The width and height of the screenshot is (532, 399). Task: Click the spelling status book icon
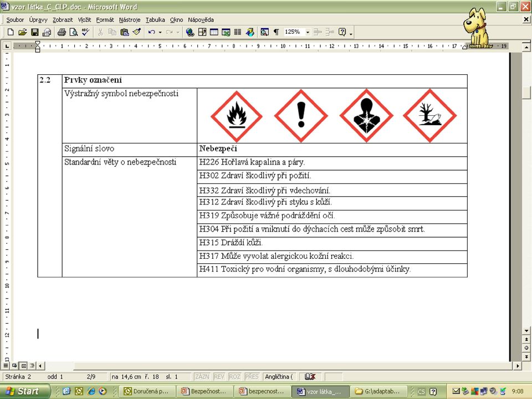[310, 377]
